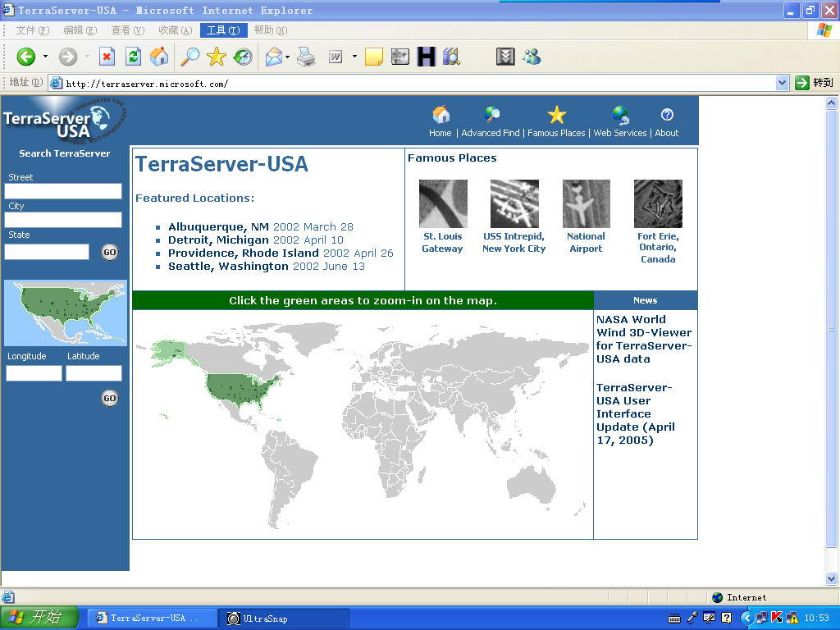
Task: Open Advanced Find magnifier icon
Action: pyautogui.click(x=492, y=115)
